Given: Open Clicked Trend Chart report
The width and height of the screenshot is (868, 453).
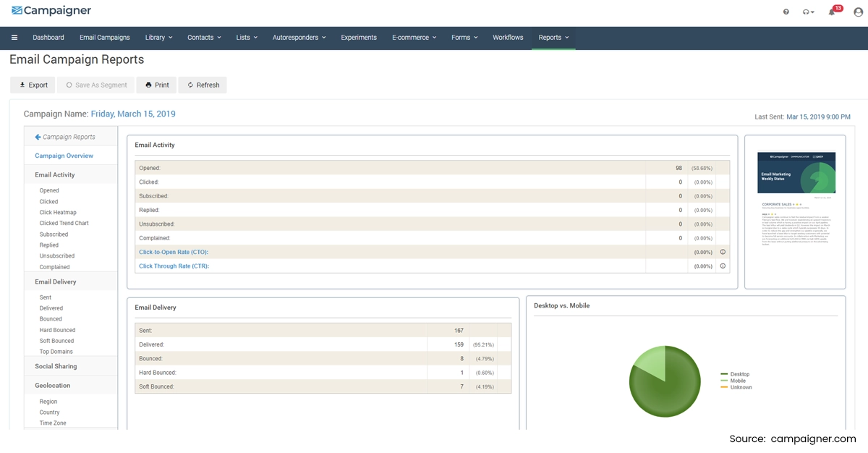Looking at the screenshot, I should coord(64,224).
